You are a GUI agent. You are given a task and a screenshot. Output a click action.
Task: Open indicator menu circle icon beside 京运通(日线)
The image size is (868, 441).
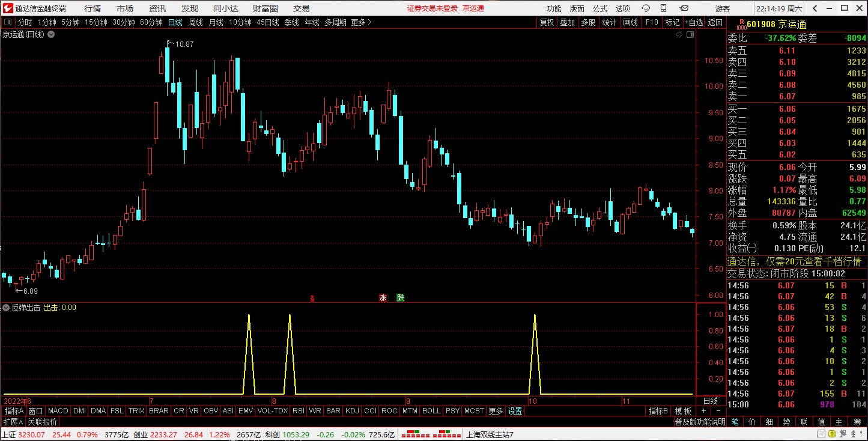click(51, 34)
